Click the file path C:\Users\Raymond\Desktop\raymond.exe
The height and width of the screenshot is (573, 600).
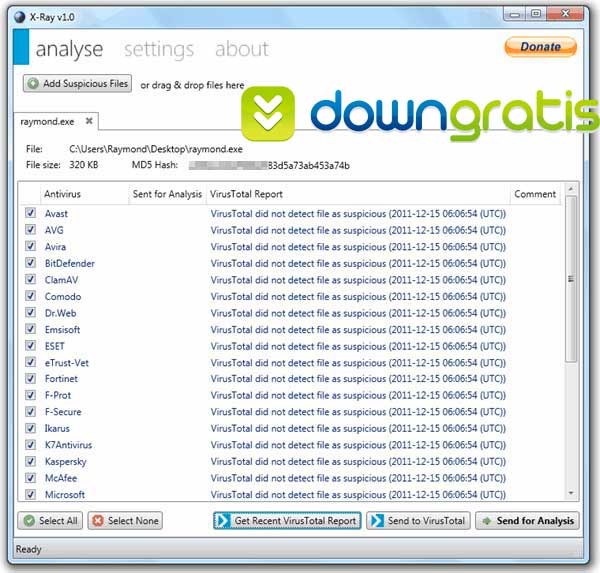tap(156, 149)
